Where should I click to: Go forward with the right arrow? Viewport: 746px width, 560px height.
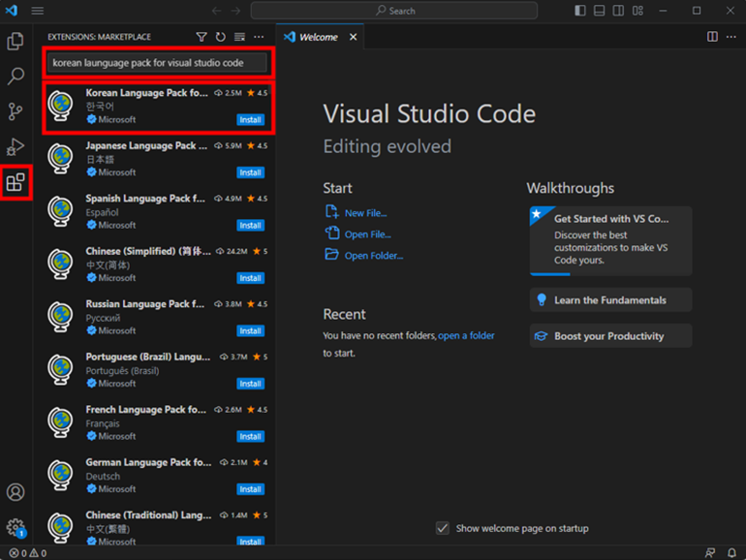pos(235,11)
